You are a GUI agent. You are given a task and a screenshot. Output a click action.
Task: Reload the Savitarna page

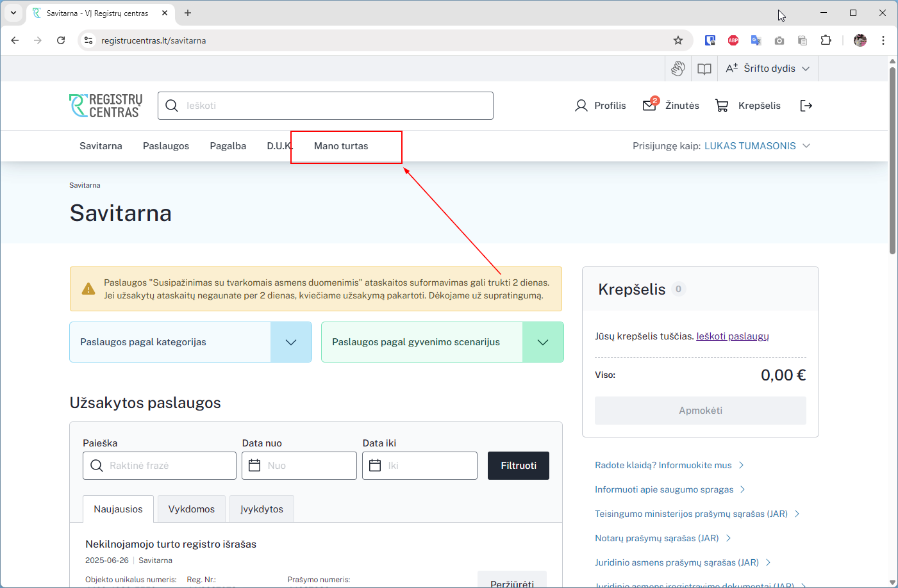pos(61,40)
